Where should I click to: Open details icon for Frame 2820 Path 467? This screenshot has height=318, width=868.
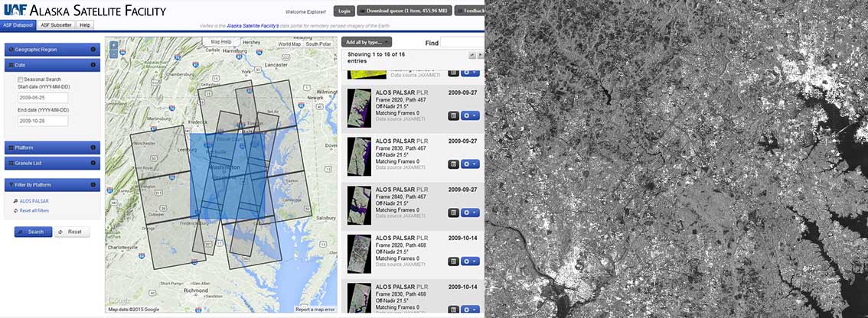(453, 115)
